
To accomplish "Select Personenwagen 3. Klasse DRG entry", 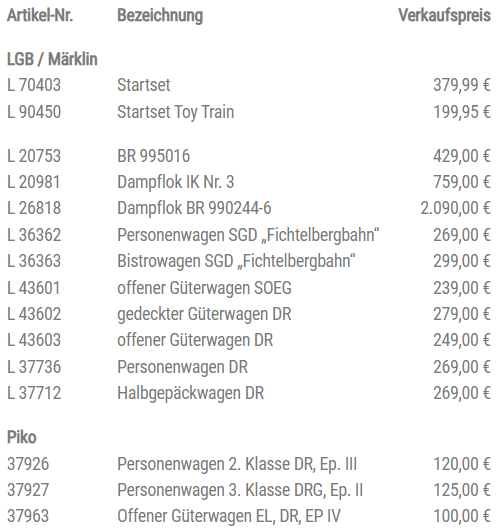I will [x=240, y=490].
